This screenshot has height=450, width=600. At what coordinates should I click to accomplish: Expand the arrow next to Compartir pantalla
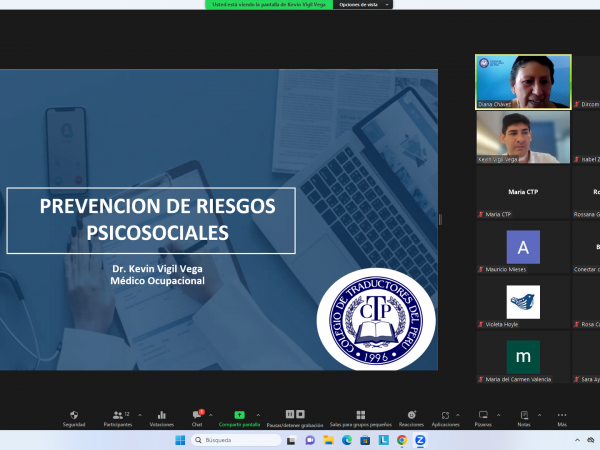tap(258, 415)
